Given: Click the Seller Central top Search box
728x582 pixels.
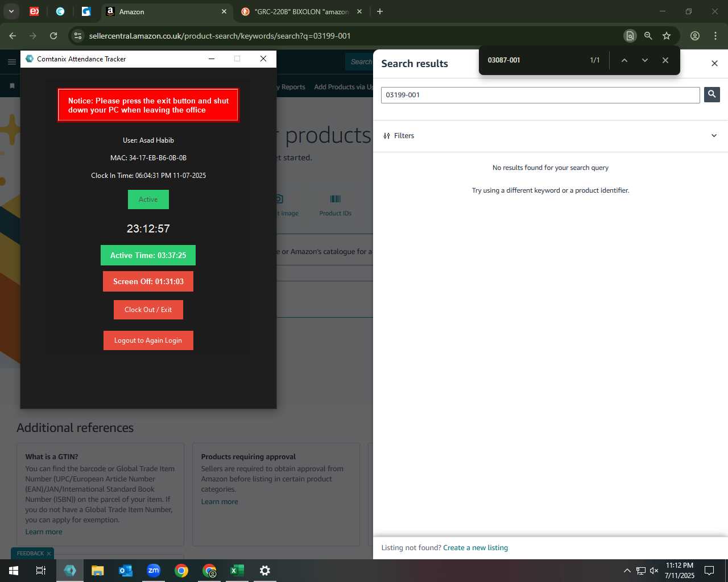Looking at the screenshot, I should click(359, 62).
